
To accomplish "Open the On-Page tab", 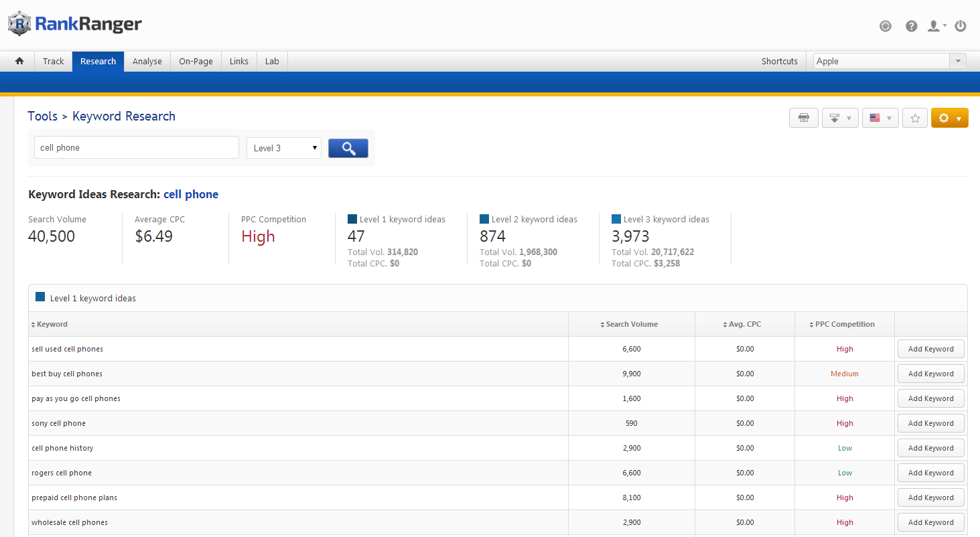I will (x=196, y=61).
